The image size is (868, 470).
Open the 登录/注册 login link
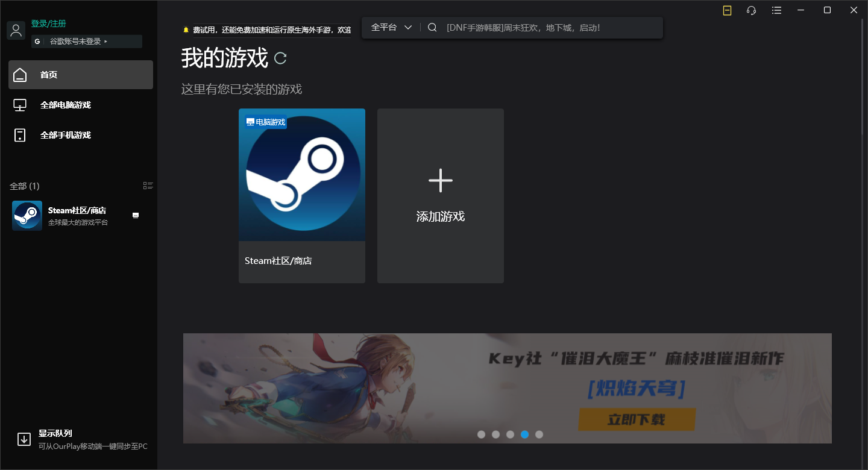(49, 23)
